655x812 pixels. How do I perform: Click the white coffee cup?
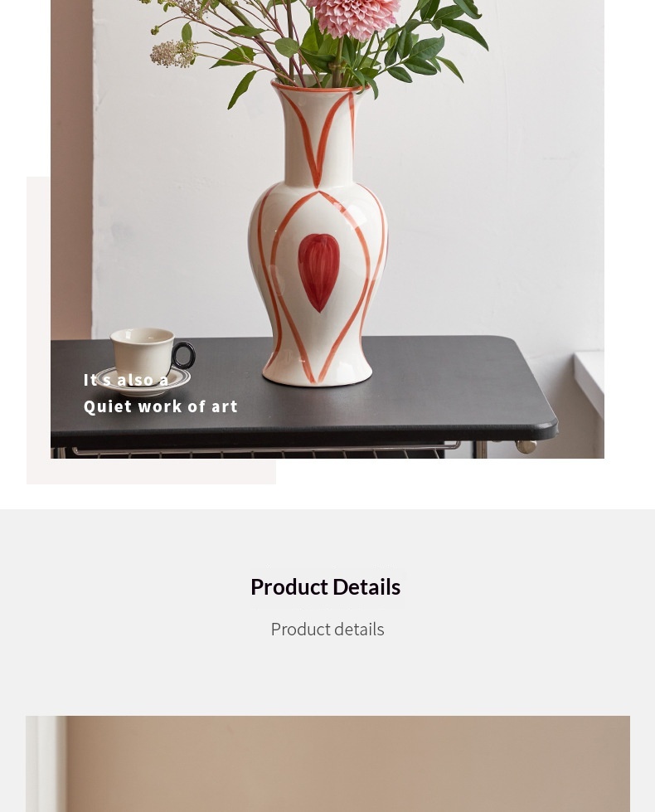click(143, 351)
